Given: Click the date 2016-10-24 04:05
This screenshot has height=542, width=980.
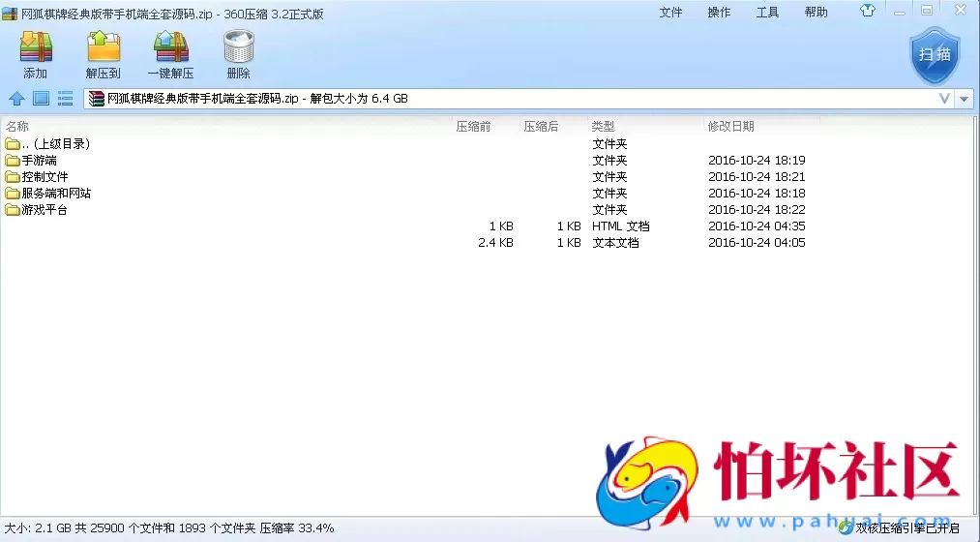Looking at the screenshot, I should coord(757,243).
